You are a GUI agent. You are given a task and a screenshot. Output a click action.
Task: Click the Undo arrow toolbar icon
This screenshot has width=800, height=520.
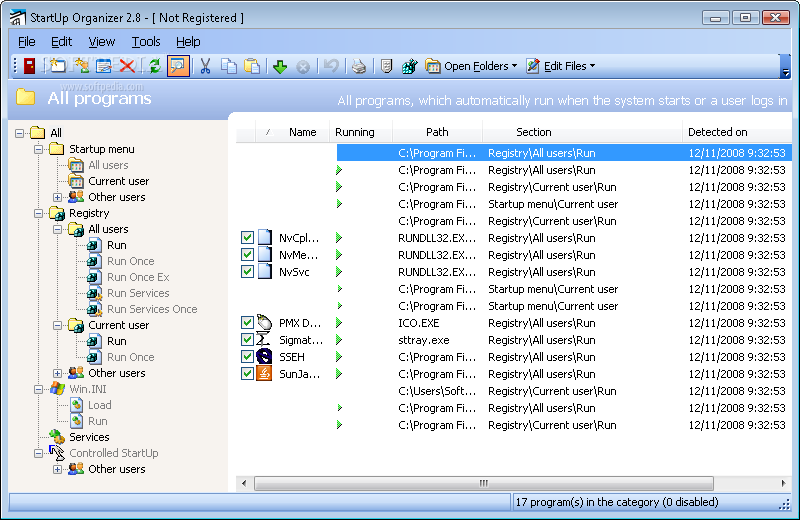(x=331, y=66)
